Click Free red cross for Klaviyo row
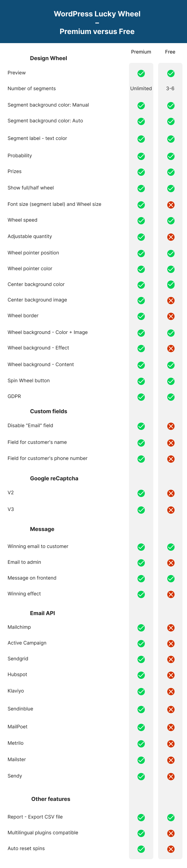 pos(171,691)
